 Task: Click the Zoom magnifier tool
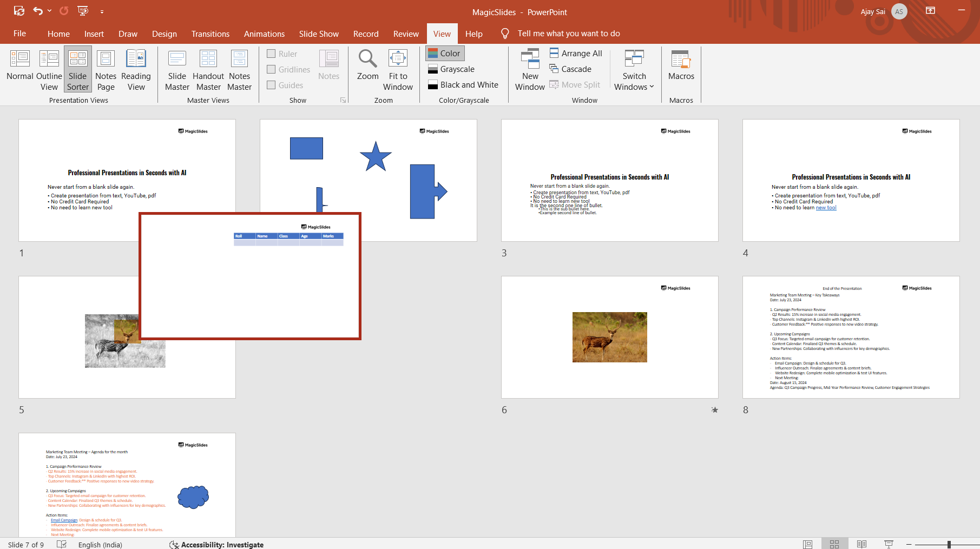click(367, 65)
